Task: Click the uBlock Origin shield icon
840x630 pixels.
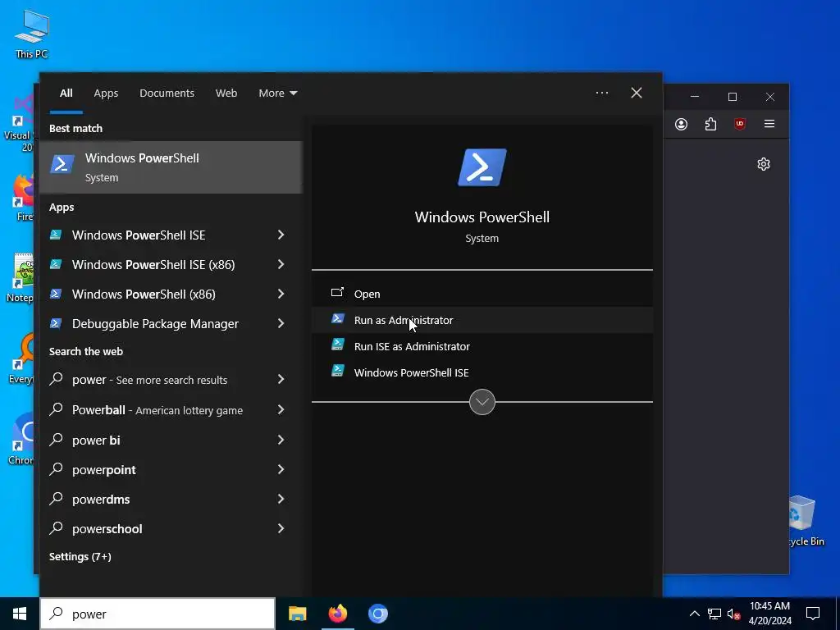Action: pyautogui.click(x=740, y=125)
